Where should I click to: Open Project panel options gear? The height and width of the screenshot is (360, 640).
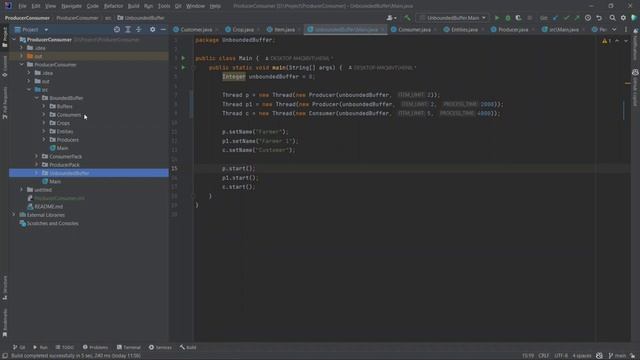(x=152, y=29)
